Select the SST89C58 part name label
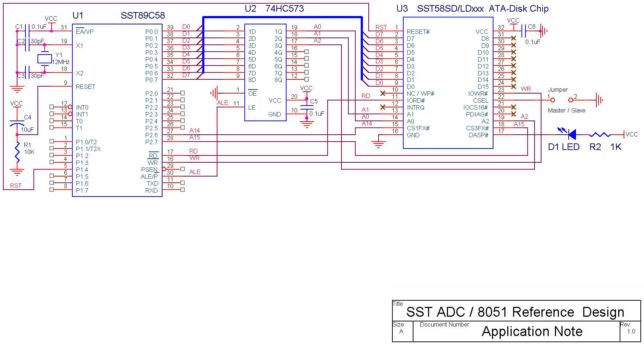644x352 pixels. [143, 16]
